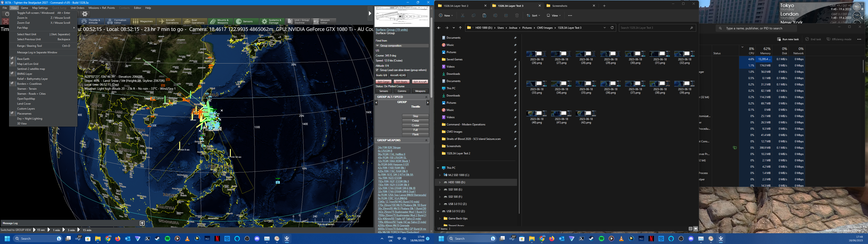Click the Share icon in File Explorer toolbar
The width and height of the screenshot is (868, 244).
[506, 16]
